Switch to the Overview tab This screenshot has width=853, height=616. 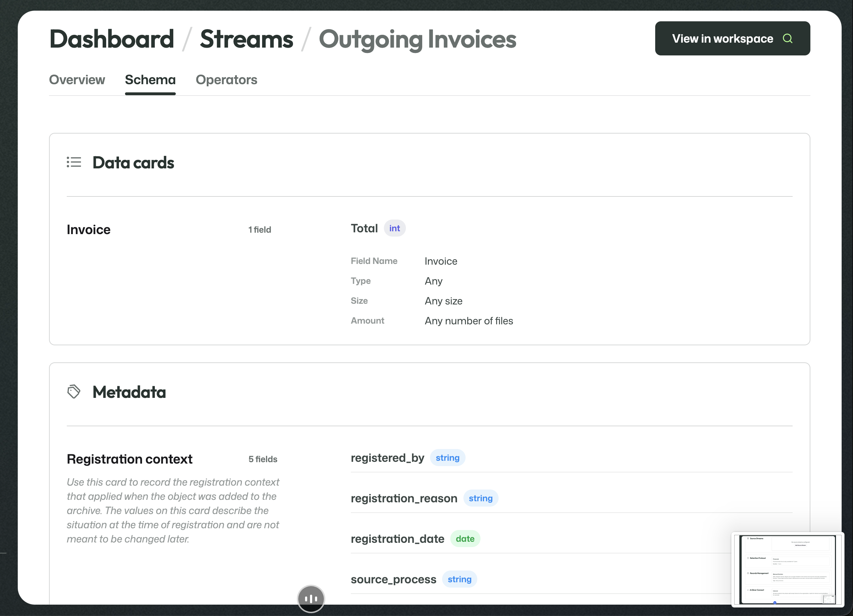(77, 80)
